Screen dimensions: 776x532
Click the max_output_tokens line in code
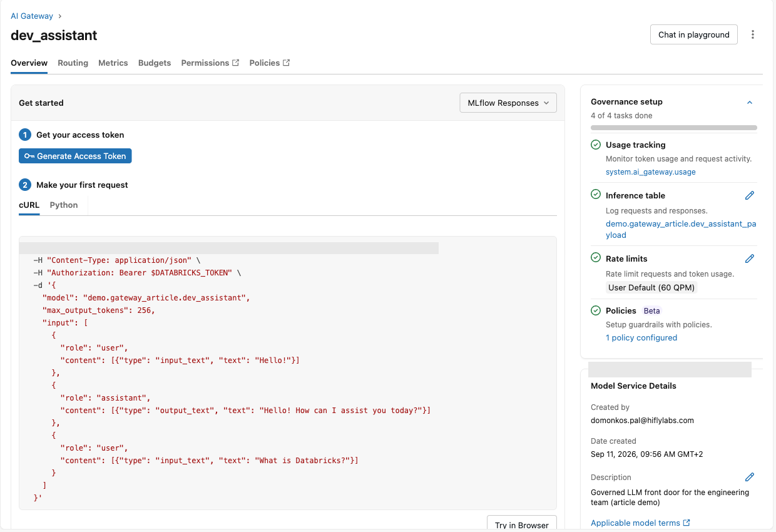(98, 310)
